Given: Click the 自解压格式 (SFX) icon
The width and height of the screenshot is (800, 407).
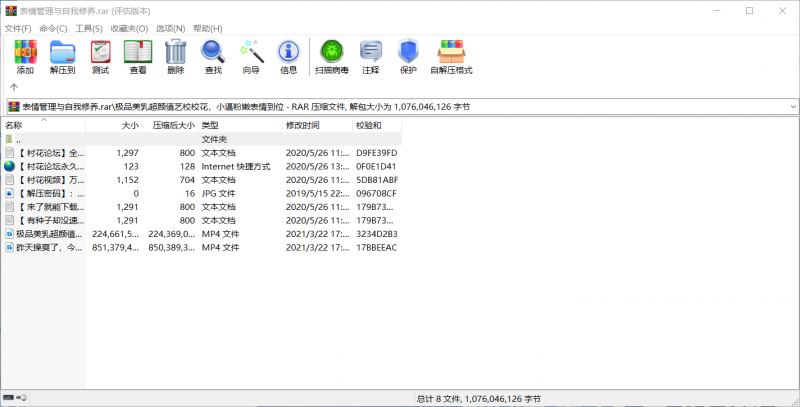Looking at the screenshot, I should coord(451,57).
